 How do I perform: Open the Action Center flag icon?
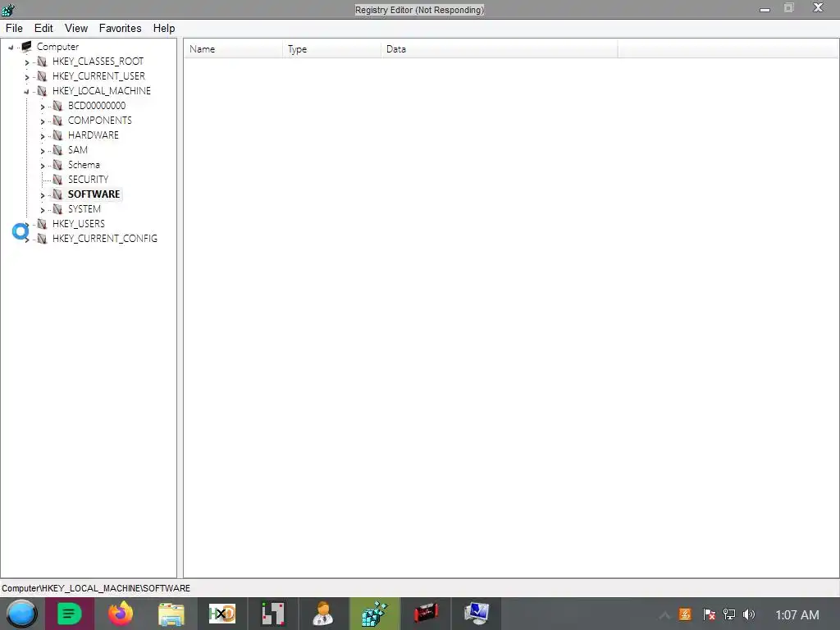pos(708,614)
